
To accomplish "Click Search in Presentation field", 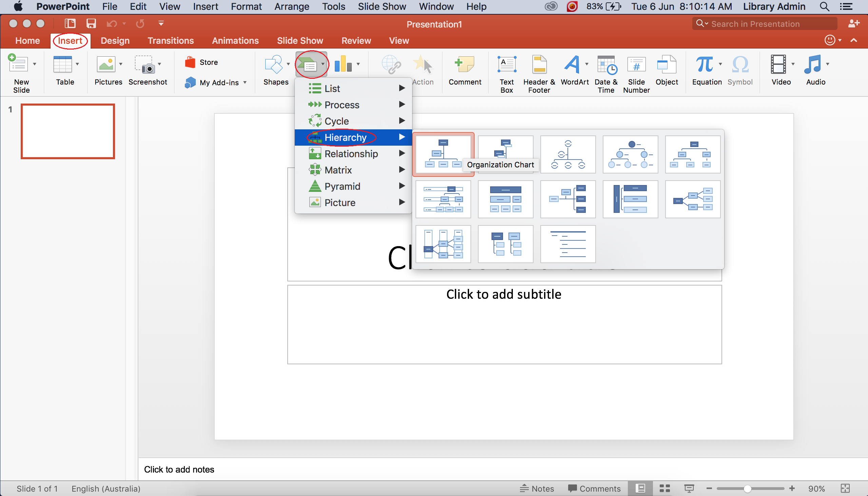I will pyautogui.click(x=765, y=24).
